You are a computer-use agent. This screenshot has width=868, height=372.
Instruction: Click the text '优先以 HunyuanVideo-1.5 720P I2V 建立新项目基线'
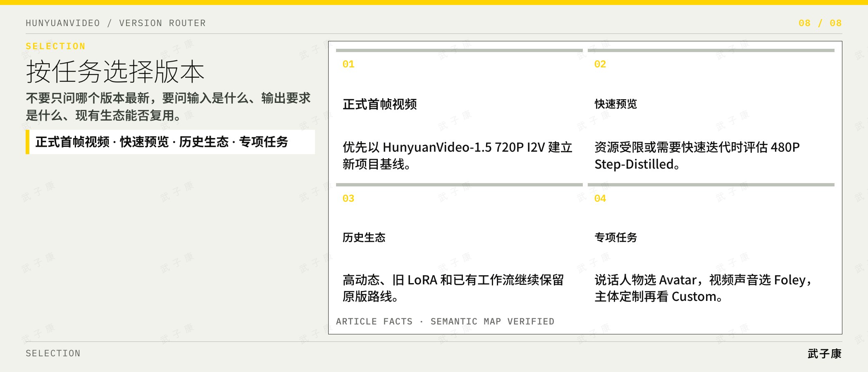tap(457, 156)
